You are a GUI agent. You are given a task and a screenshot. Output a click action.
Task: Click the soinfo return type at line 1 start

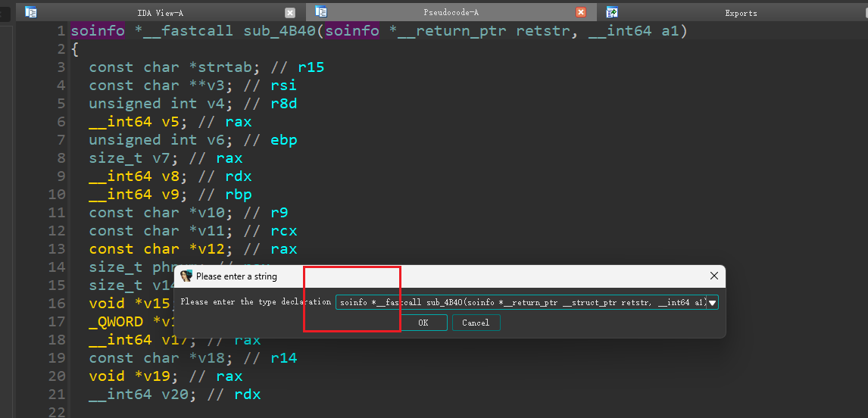click(98, 31)
